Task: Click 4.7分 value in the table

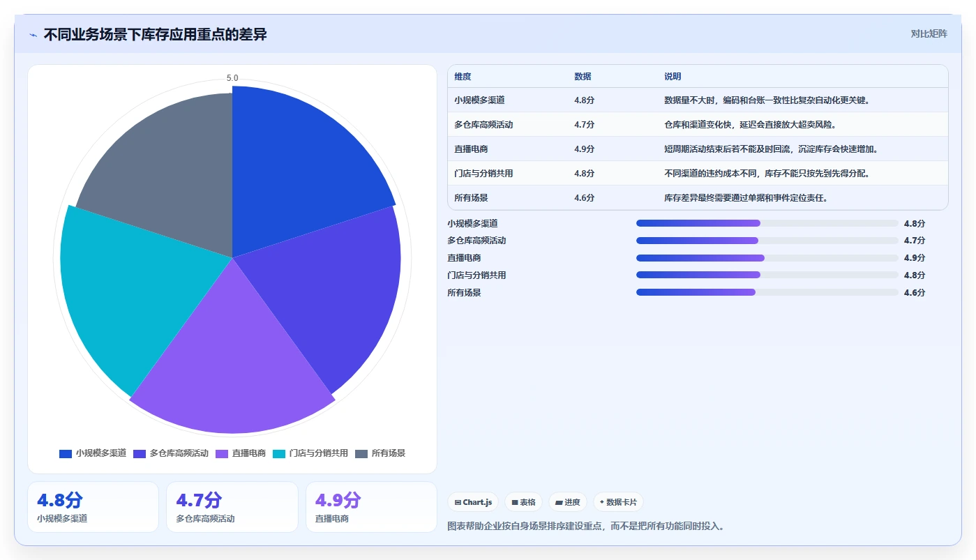Action: 585,125
